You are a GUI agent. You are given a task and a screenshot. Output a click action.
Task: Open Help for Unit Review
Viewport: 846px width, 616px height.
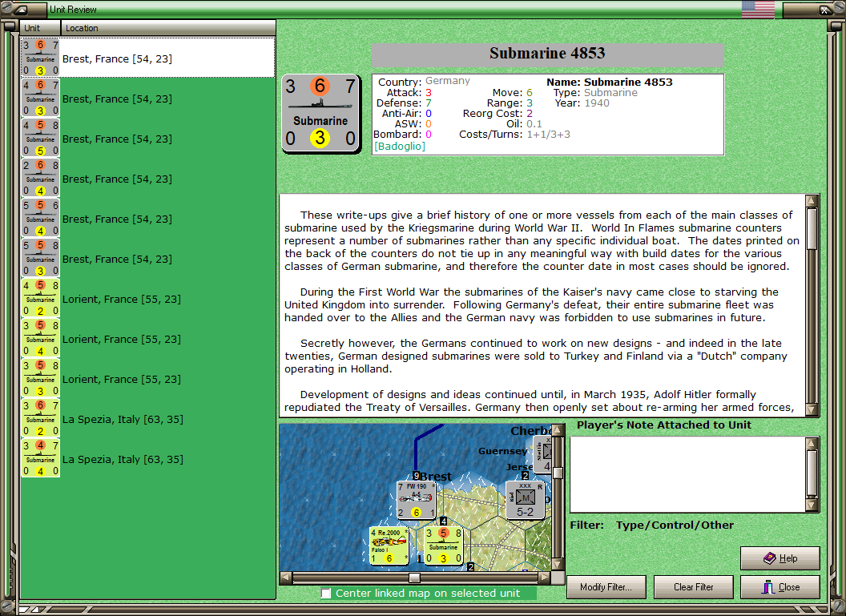tap(780, 558)
